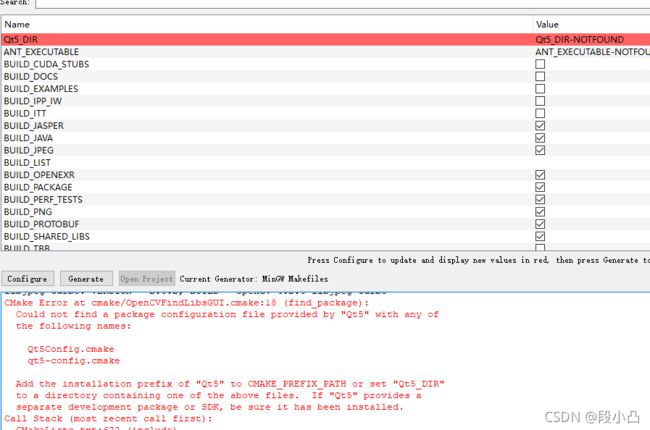Uncheck the BUILD_SHARED_LIBS checkbox
650x430 pixels.
[x=540, y=236]
